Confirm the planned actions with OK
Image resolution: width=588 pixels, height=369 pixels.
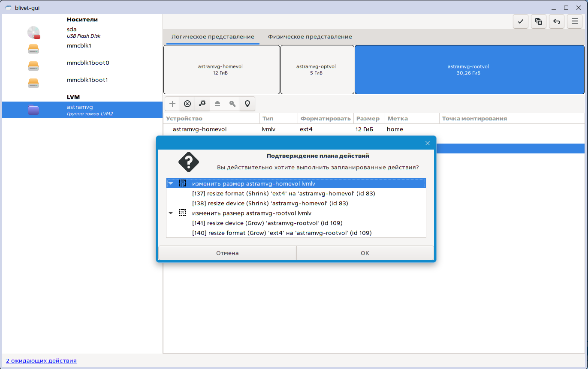(365, 253)
